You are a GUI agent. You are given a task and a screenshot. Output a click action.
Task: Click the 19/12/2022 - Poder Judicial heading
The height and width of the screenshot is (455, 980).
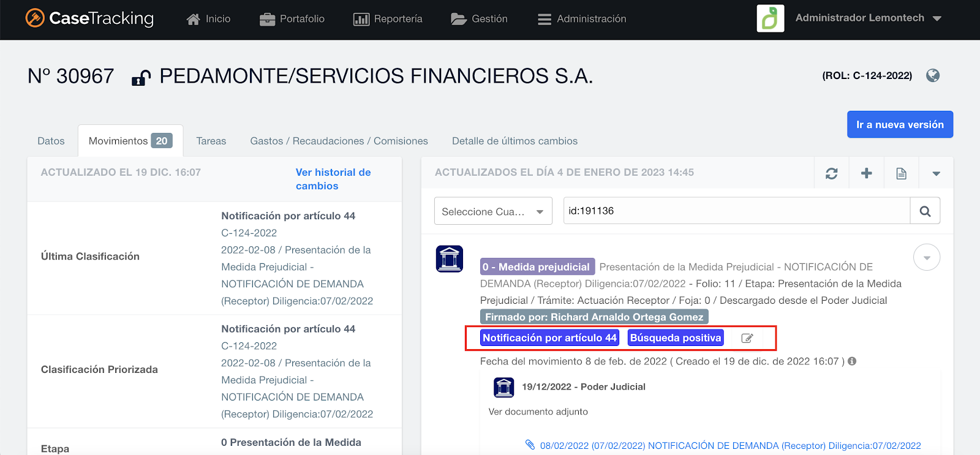coord(584,386)
